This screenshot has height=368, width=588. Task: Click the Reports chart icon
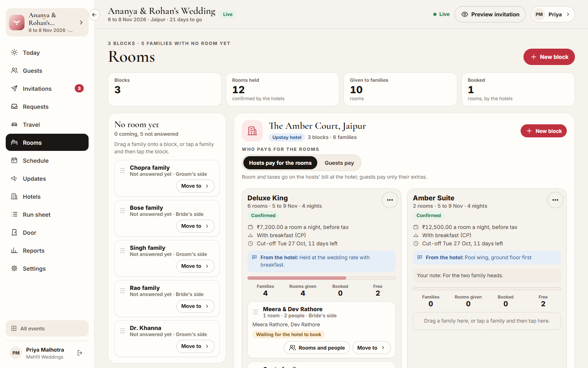14,251
